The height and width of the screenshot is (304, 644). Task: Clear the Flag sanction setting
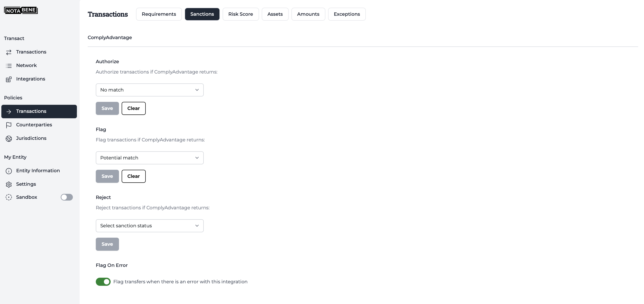pos(134,176)
